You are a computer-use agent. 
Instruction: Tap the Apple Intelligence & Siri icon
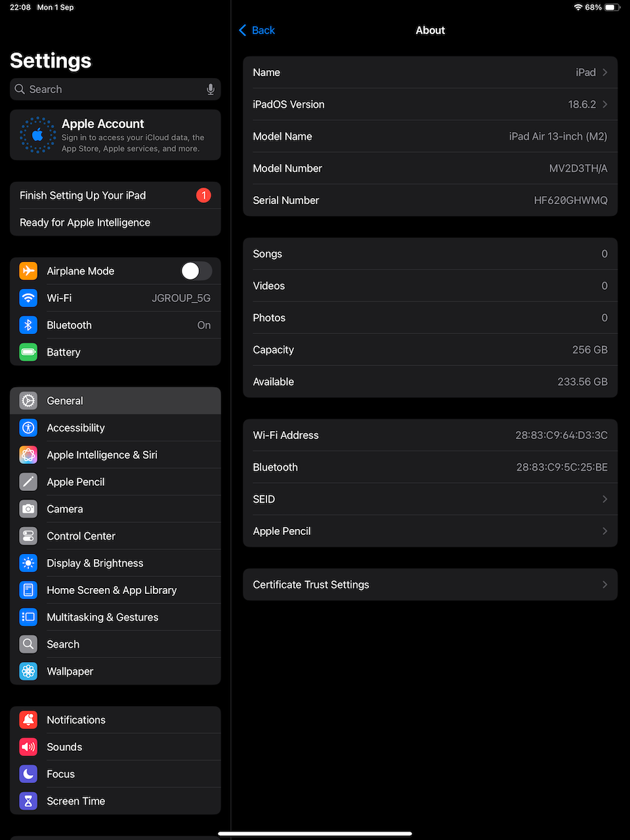(x=28, y=455)
